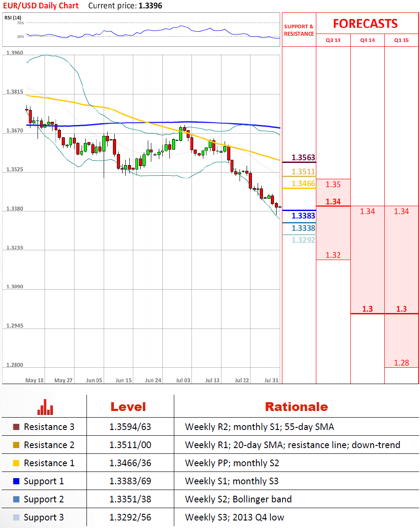Viewport: 420px width, 528px height.
Task: Click the dark red Resistance 3 square
Action: click(16, 427)
